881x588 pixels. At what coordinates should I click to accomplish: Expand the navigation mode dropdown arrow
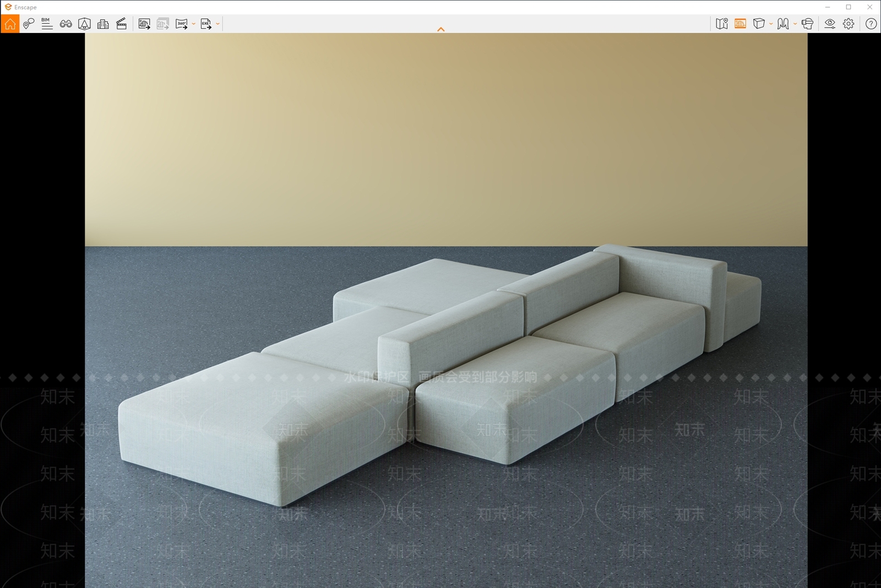(795, 24)
